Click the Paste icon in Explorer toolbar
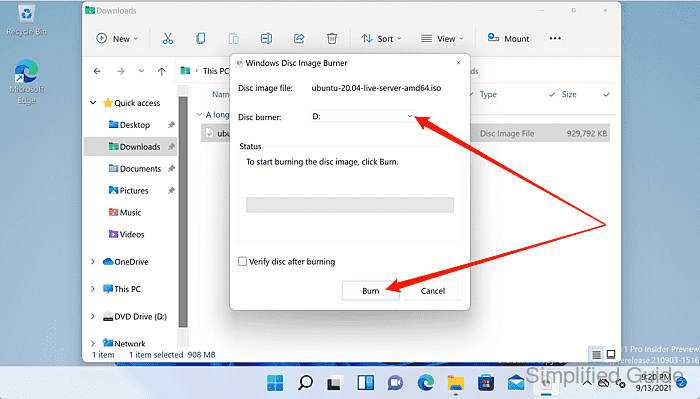700x399 pixels. tap(233, 39)
